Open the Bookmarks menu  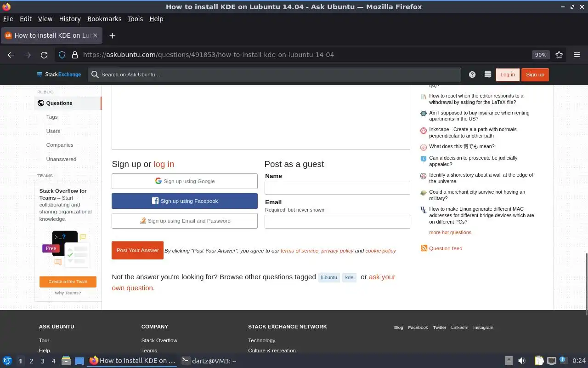[104, 19]
